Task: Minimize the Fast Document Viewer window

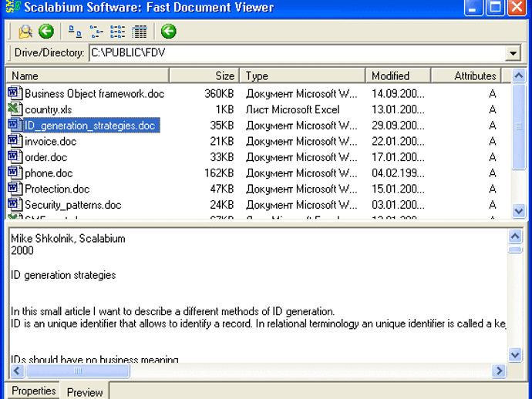Action: point(473,8)
